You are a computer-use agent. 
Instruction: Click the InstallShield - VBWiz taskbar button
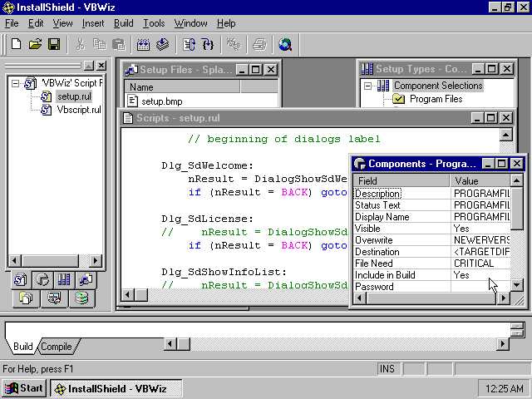point(116,388)
